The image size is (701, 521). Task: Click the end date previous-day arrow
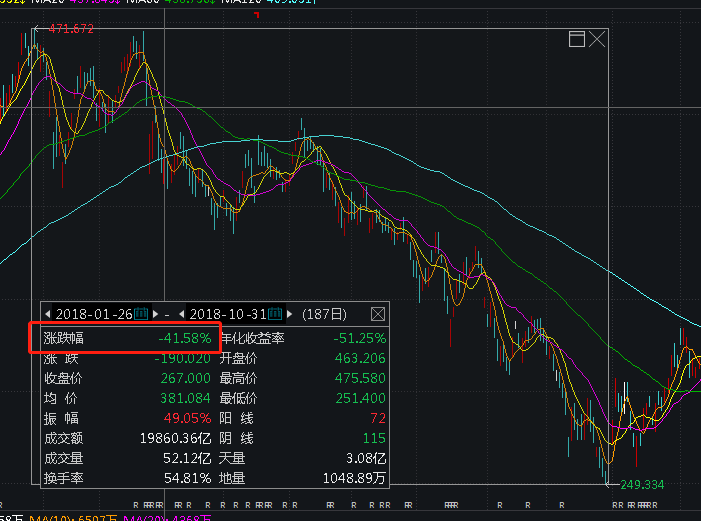(x=182, y=313)
